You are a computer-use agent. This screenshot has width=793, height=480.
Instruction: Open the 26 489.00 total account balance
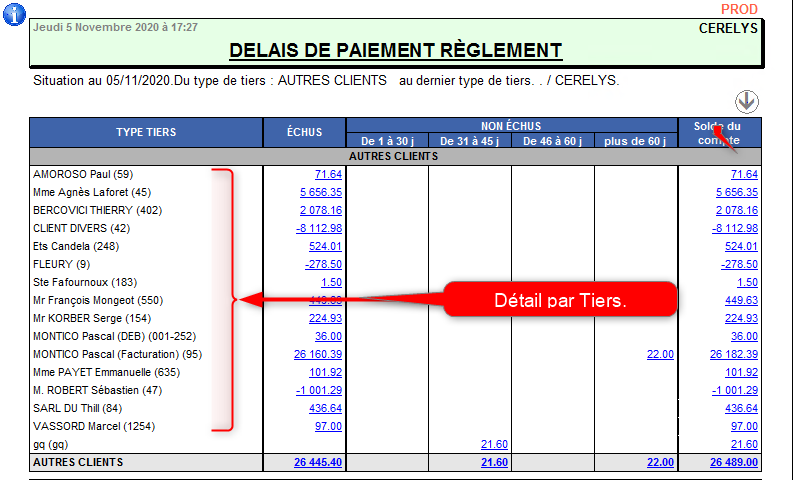(734, 462)
